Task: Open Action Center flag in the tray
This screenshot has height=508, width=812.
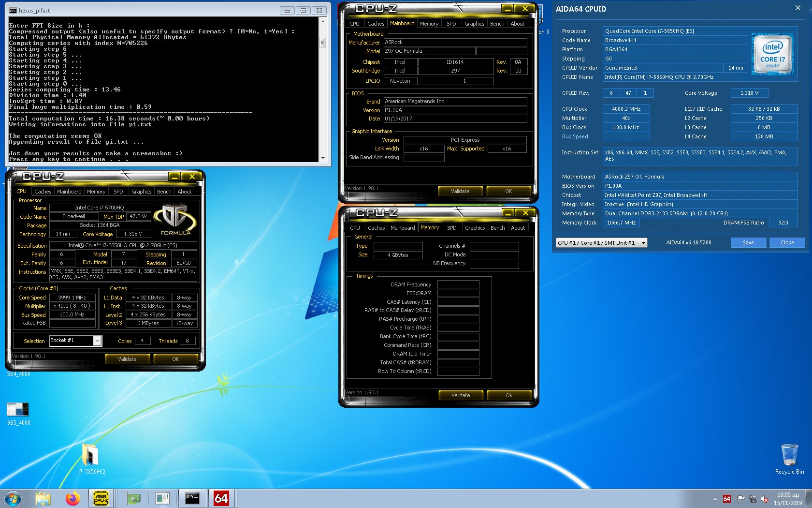Action: pos(741,499)
